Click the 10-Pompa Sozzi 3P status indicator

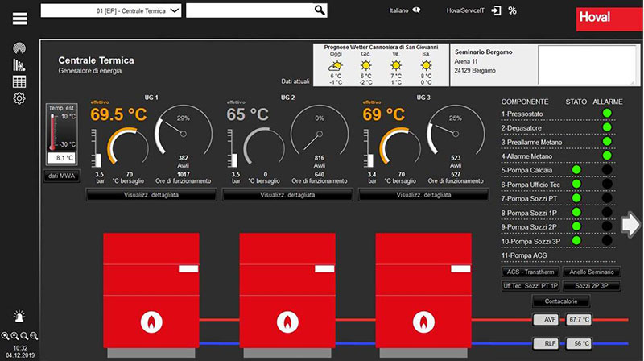pyautogui.click(x=576, y=240)
